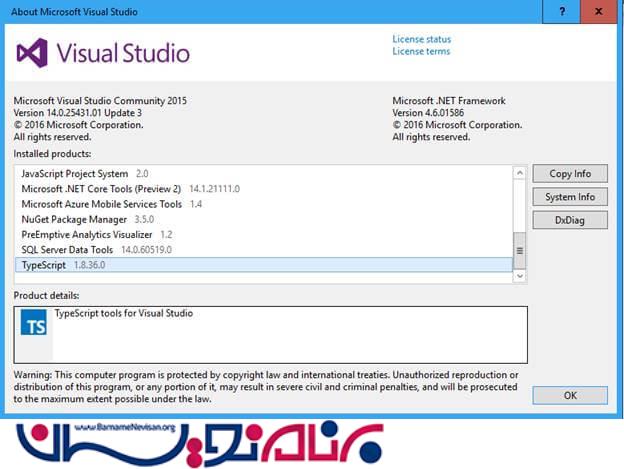Viewport: 624px width, 469px height.
Task: Close the About Microsoft Visual Studio dialog
Action: click(x=599, y=12)
